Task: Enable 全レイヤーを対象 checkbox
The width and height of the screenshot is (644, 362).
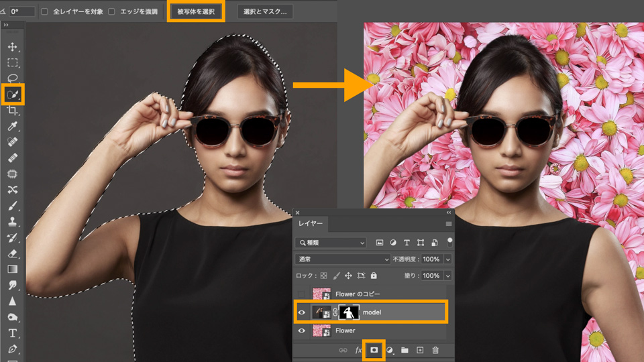Action: pyautogui.click(x=44, y=11)
